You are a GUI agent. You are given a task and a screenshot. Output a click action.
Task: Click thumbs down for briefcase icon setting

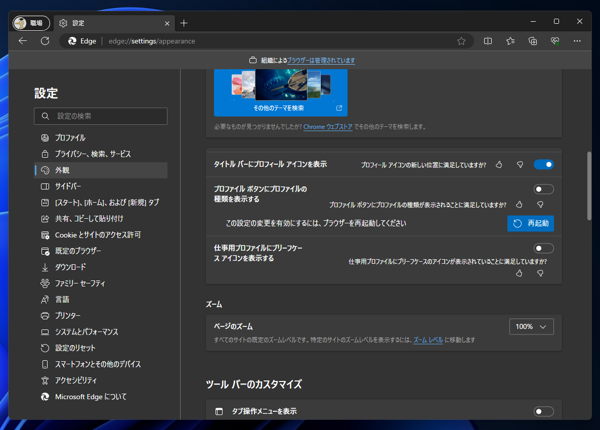click(540, 273)
